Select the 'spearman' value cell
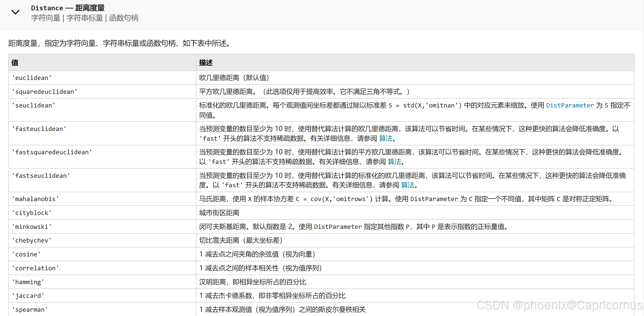 tap(102, 310)
